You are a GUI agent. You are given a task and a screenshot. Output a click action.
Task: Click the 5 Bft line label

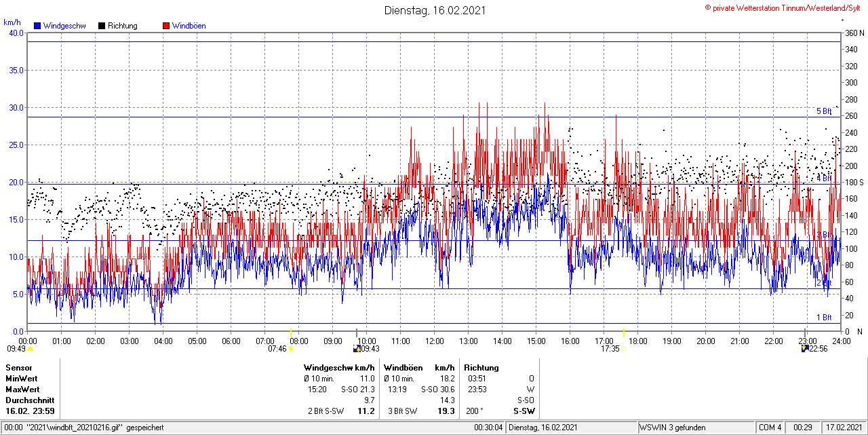click(824, 111)
